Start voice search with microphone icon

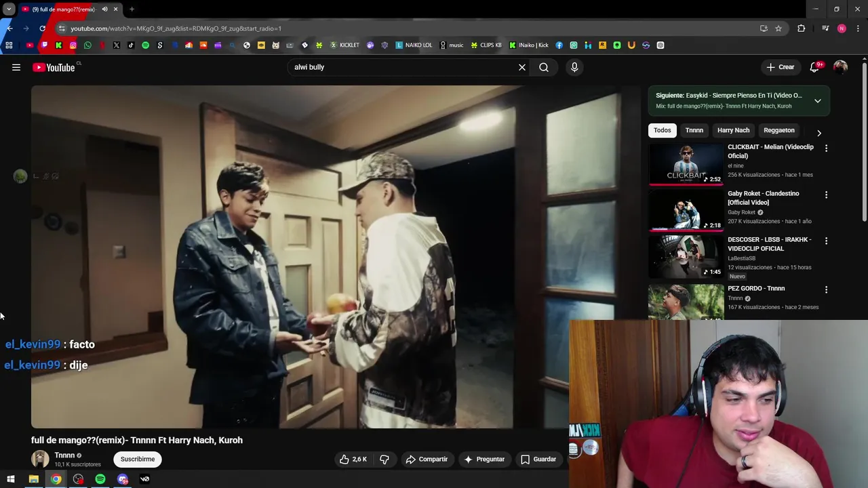click(574, 67)
